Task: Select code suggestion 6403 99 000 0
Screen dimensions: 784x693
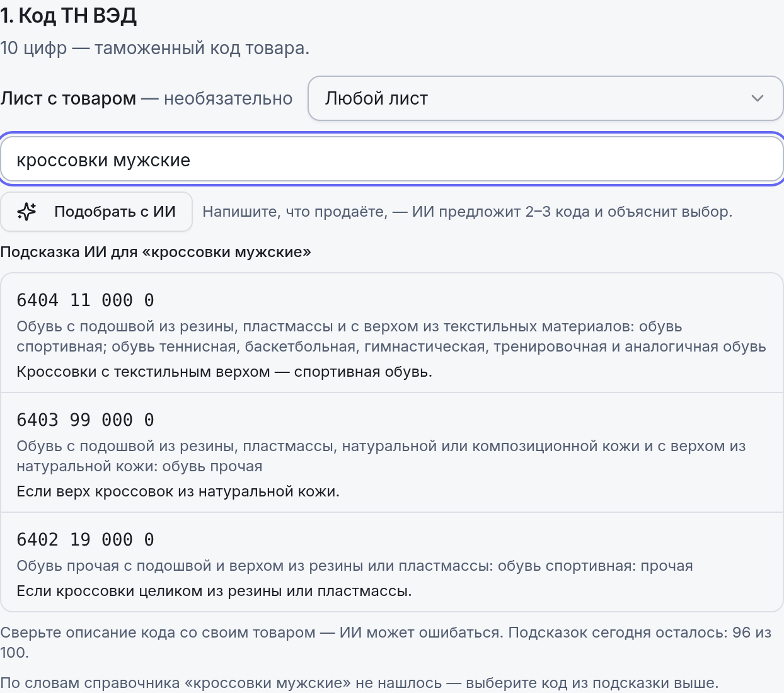Action: [392, 453]
